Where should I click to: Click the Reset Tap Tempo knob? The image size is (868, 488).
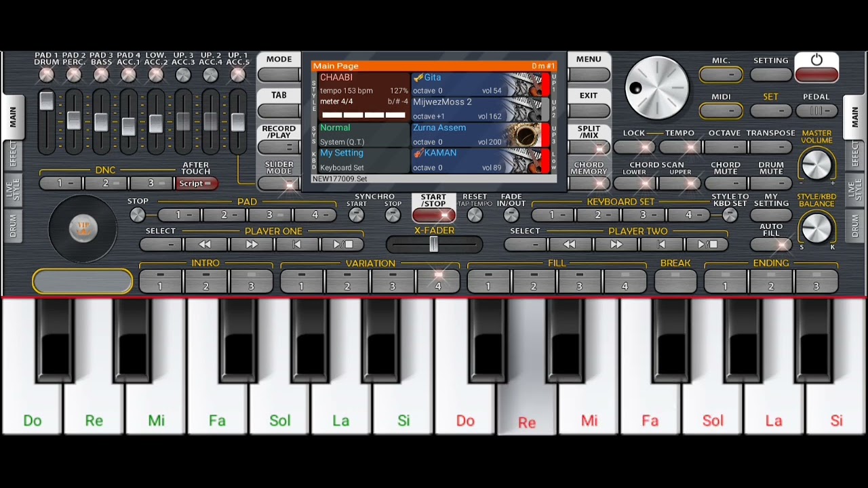[x=475, y=216]
